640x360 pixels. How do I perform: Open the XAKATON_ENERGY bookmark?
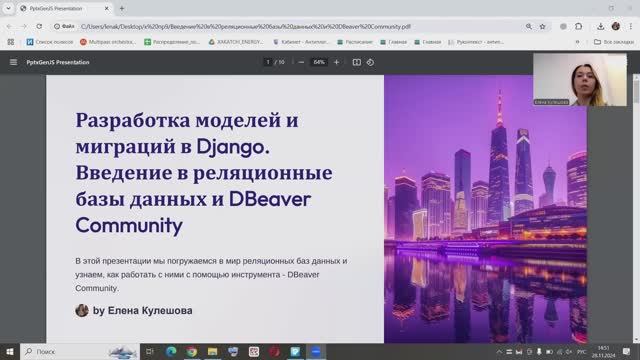[x=236, y=42]
